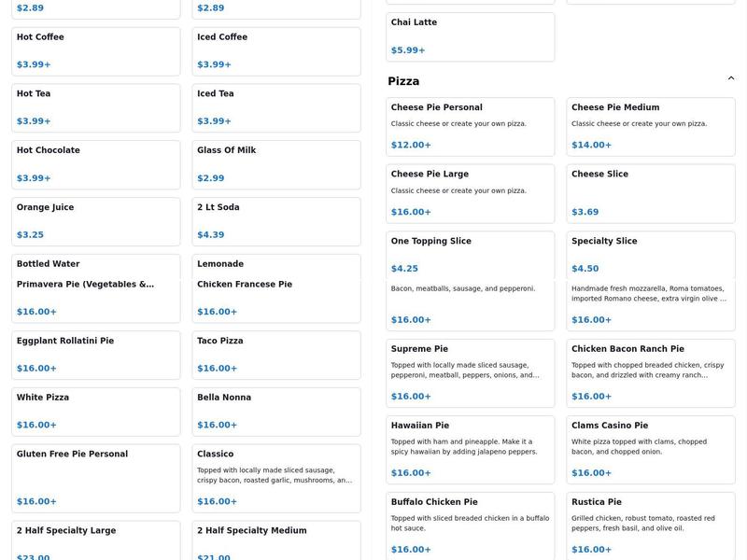Choose the Cheese Pie Large option

[x=470, y=193]
